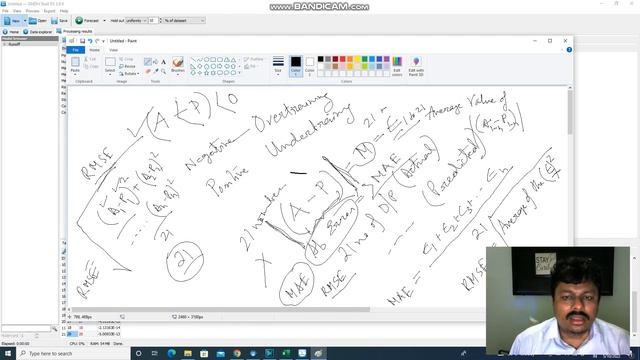
Task: Select Color 2 background box
Action: (x=310, y=66)
